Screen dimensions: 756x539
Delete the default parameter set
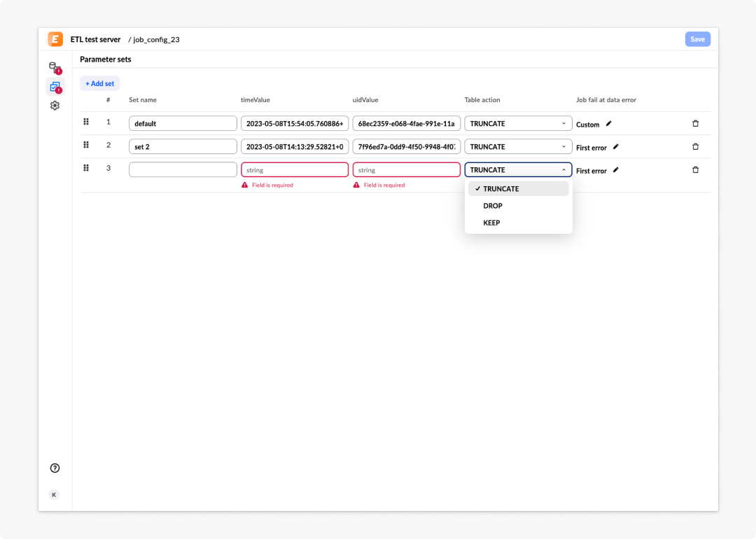tap(696, 123)
